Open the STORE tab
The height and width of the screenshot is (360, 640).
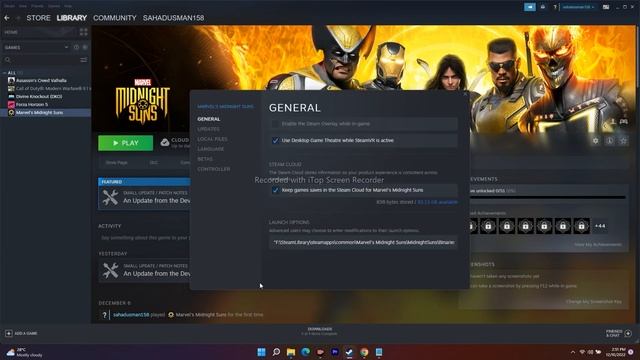click(38, 18)
